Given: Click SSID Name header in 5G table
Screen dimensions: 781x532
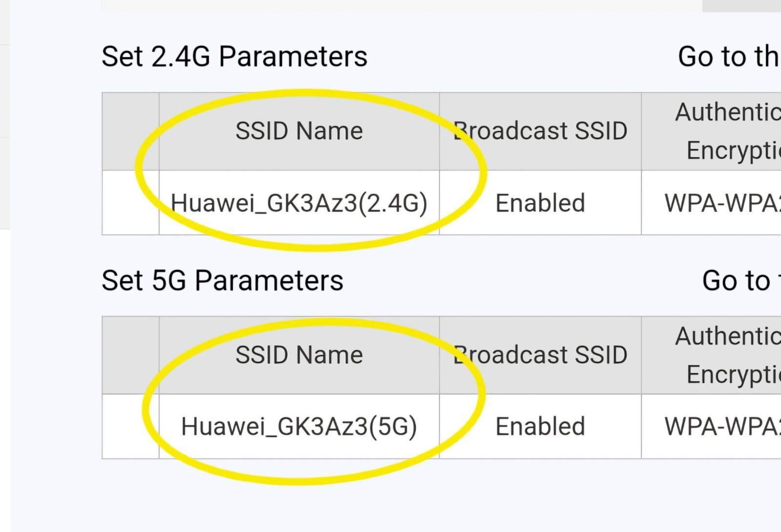Looking at the screenshot, I should click(x=299, y=355).
